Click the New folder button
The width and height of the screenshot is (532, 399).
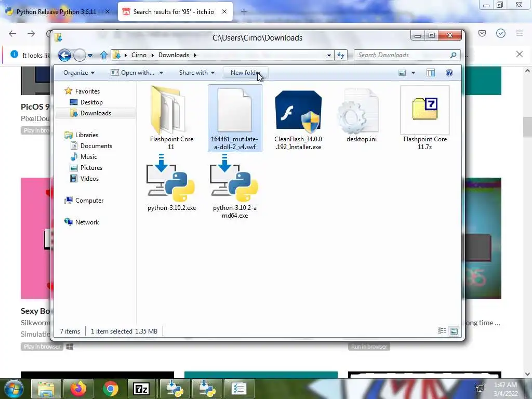pos(246,73)
